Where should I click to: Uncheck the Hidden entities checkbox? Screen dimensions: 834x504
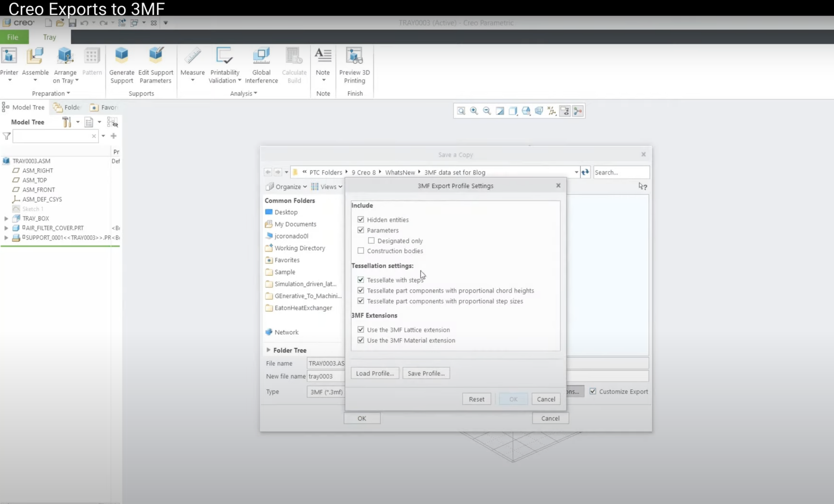tap(361, 219)
